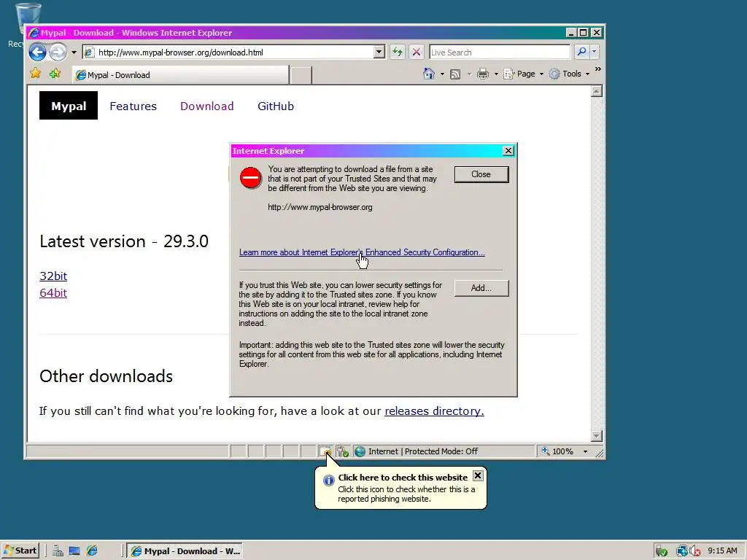The image size is (747, 560).
Task: Open the recent pages dropdown arrow
Action: tap(74, 52)
